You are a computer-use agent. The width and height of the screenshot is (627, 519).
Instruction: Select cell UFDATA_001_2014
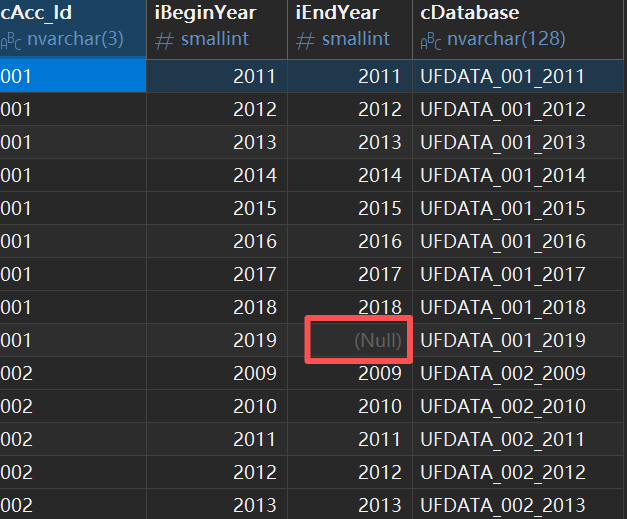(518, 175)
